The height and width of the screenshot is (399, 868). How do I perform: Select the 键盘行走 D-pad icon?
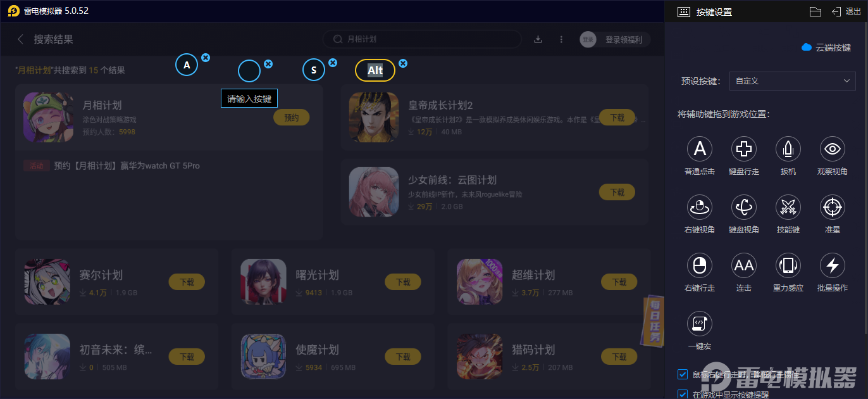tap(744, 149)
